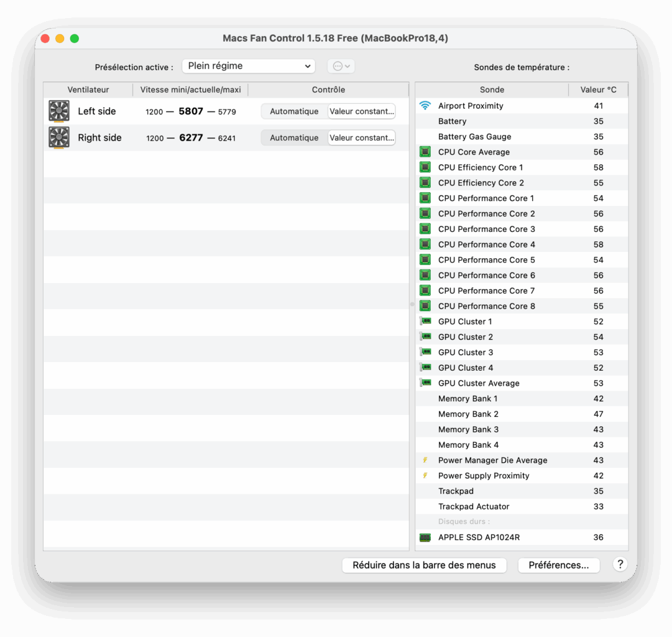
Task: Select the Left side fan name
Action: pos(97,111)
